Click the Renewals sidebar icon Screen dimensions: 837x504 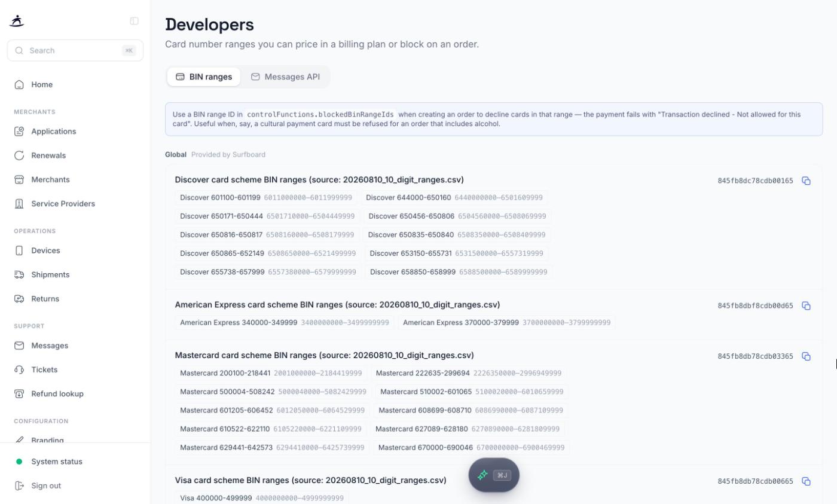point(19,155)
